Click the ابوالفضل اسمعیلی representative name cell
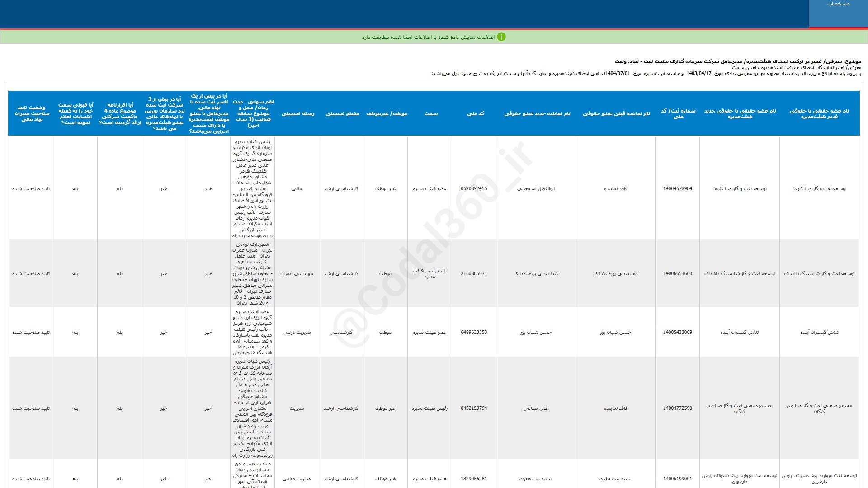This screenshot has width=868, height=488. coord(536,189)
